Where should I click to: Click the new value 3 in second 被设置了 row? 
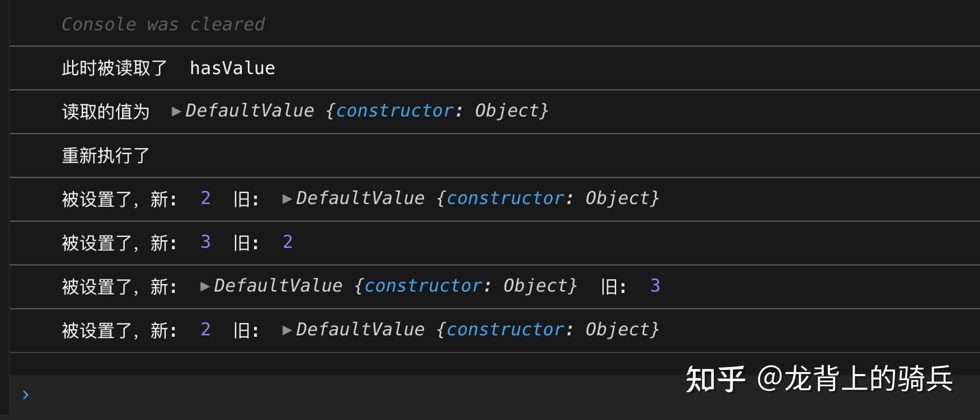[205, 242]
